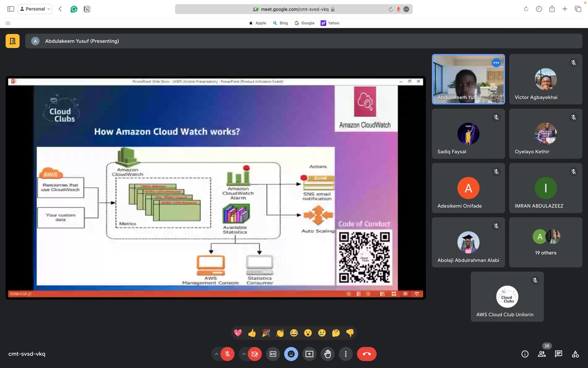Select Adesikemi Onifade's participant tile
588x368 pixels.
coord(468,188)
